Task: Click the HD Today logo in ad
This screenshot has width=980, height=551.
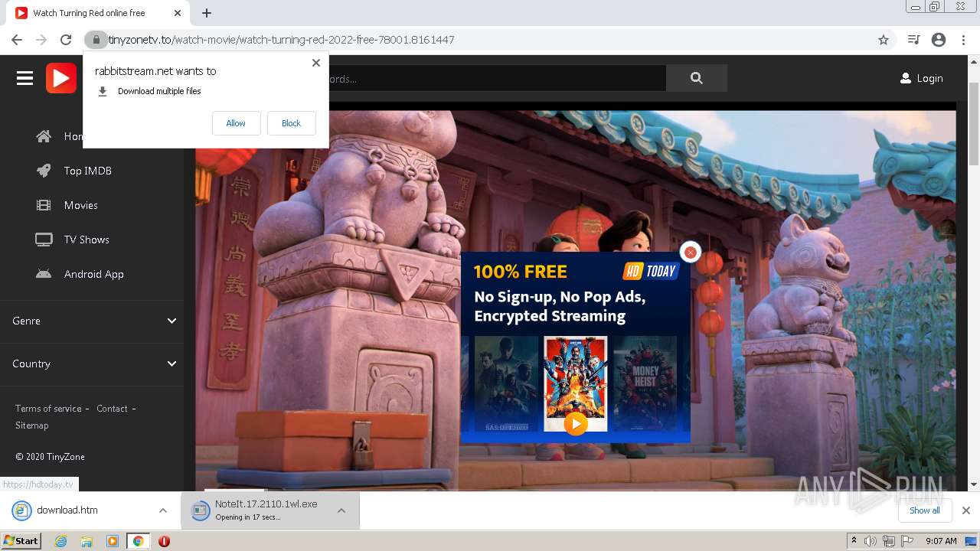Action: coord(652,271)
